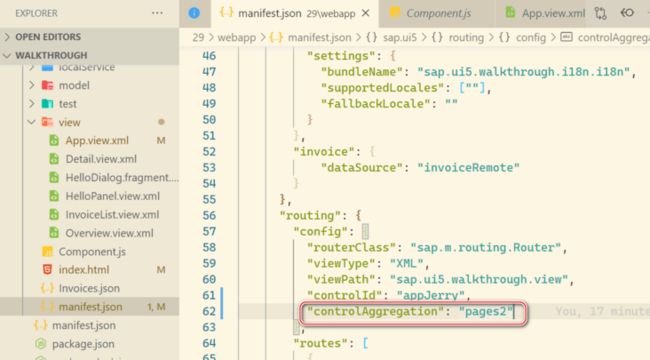Expand the localService folder
The width and height of the screenshot is (650, 360).
pyautogui.click(x=86, y=68)
